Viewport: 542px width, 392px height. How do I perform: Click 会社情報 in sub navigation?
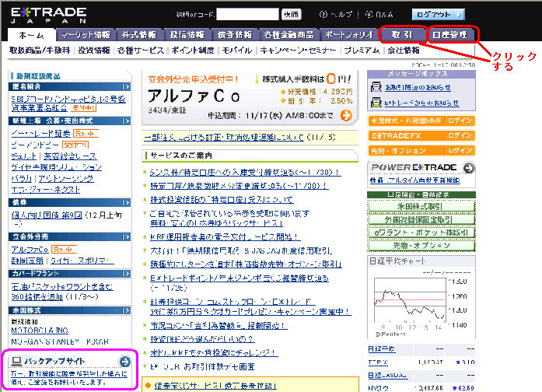click(x=404, y=51)
